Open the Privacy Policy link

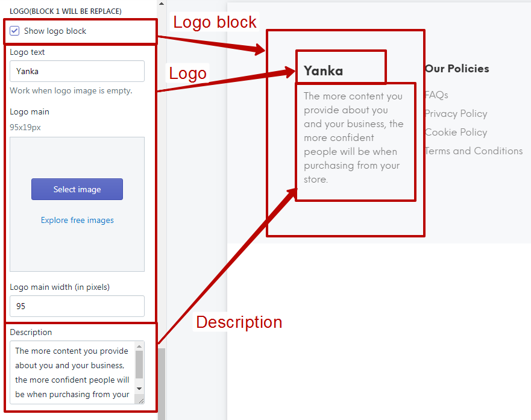[x=455, y=113]
